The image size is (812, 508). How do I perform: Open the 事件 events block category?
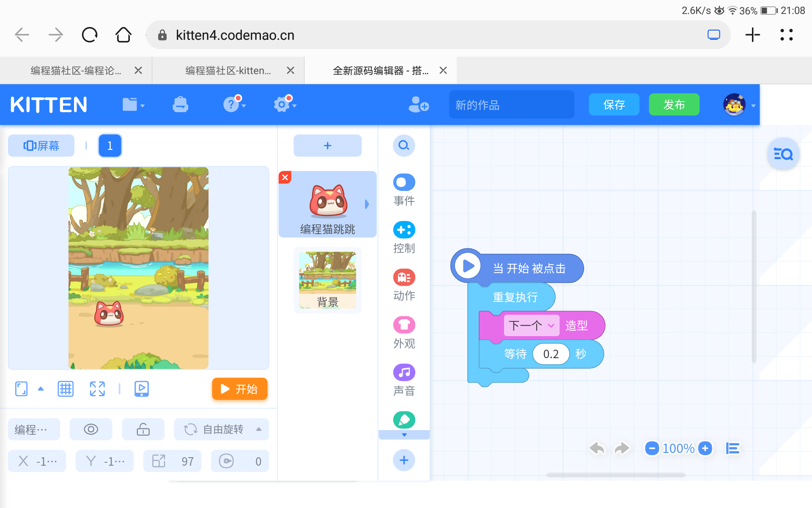pyautogui.click(x=404, y=190)
